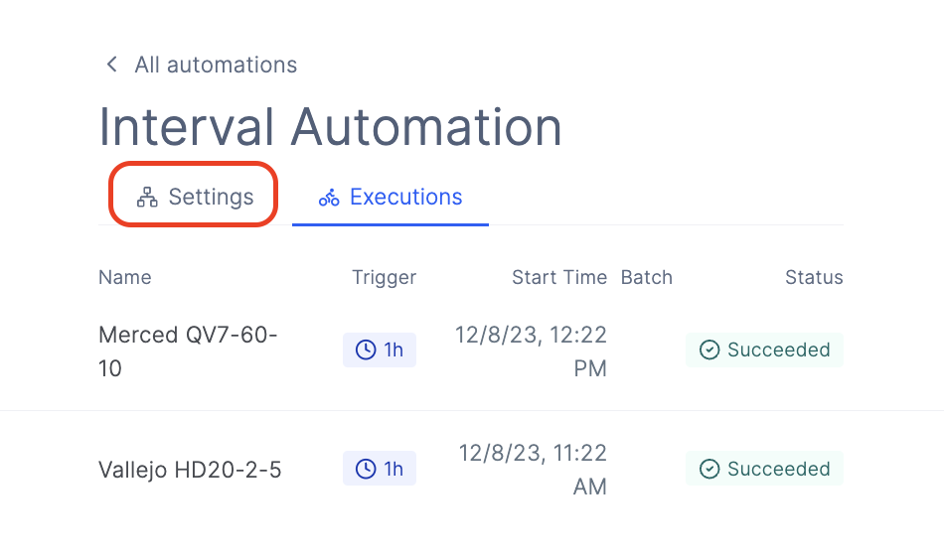Image resolution: width=944 pixels, height=560 pixels.
Task: Click the checkmark icon in Merced row status
Action: [x=709, y=350]
